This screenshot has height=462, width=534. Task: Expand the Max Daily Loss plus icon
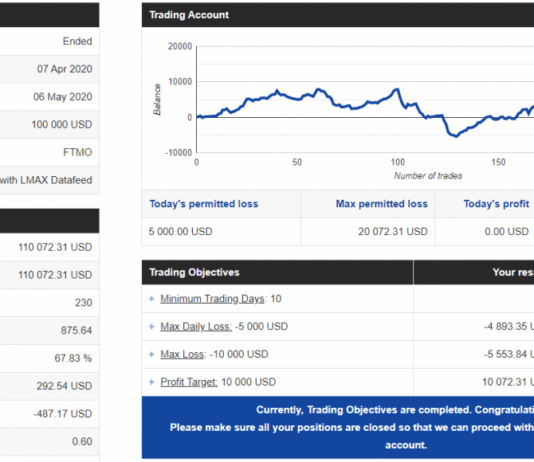pos(152,327)
